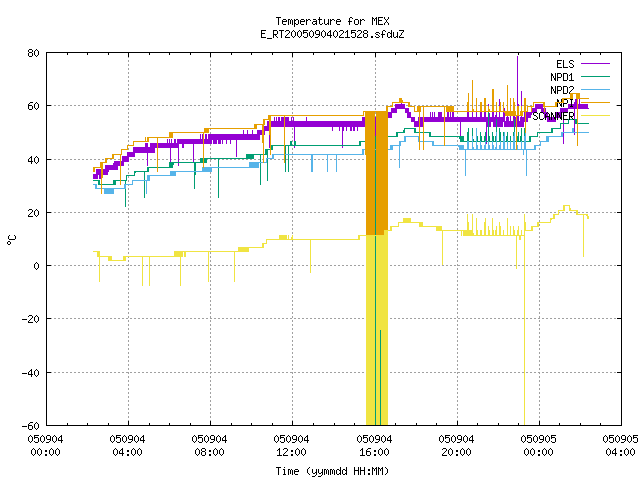Image resolution: width=640 pixels, height=480 pixels.
Task: Select the filename subtitle 'E_RT20050904021528.sfduZ'
Action: tap(332, 34)
